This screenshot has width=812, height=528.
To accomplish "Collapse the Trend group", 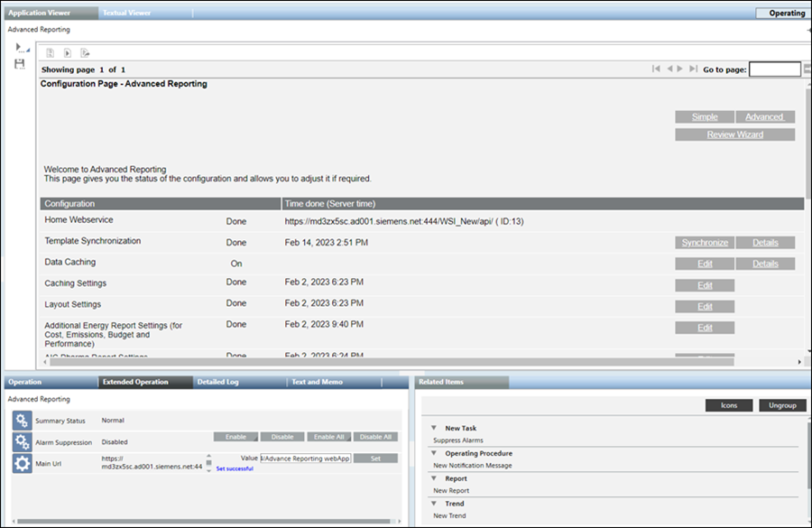I will pos(434,504).
